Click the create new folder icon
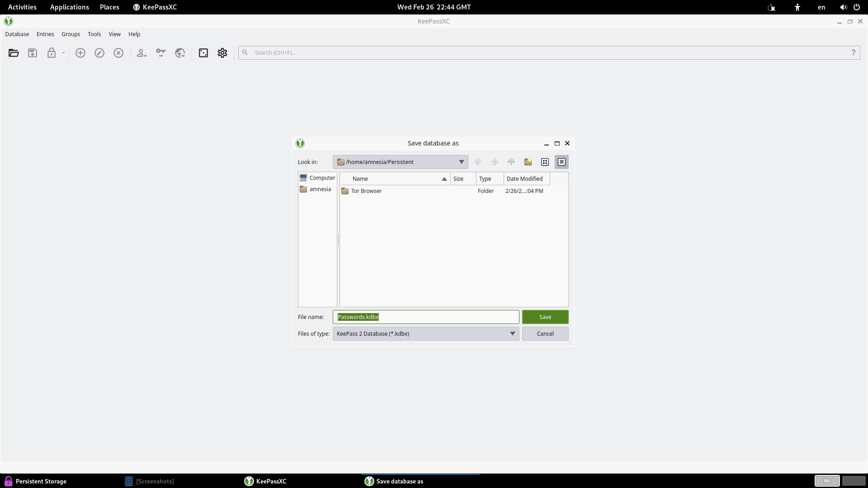Image resolution: width=868 pixels, height=488 pixels. point(528,162)
